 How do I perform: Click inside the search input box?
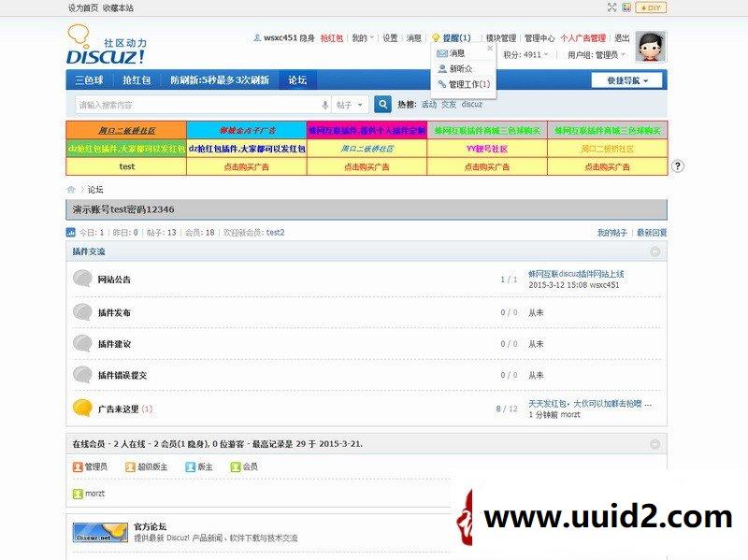[187, 104]
